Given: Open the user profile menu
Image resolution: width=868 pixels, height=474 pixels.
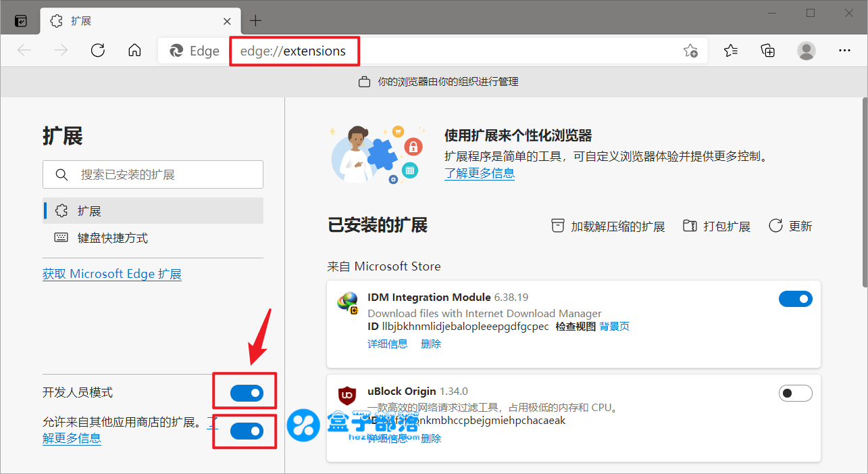Looking at the screenshot, I should 806,51.
